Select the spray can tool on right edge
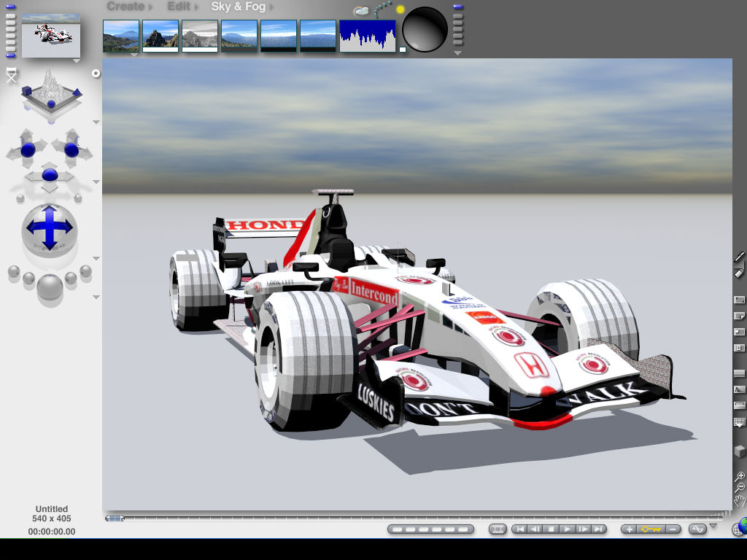The width and height of the screenshot is (747, 560). pos(739,273)
